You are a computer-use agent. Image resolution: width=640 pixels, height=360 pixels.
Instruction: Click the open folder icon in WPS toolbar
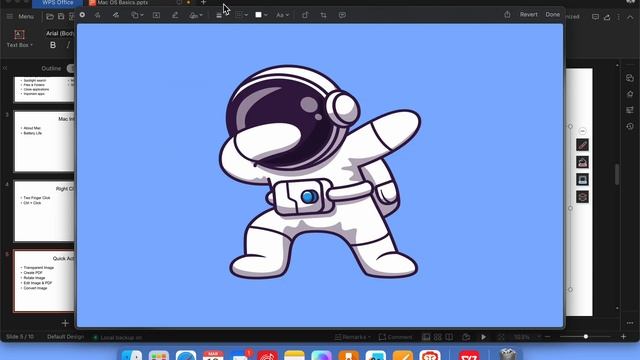50,17
